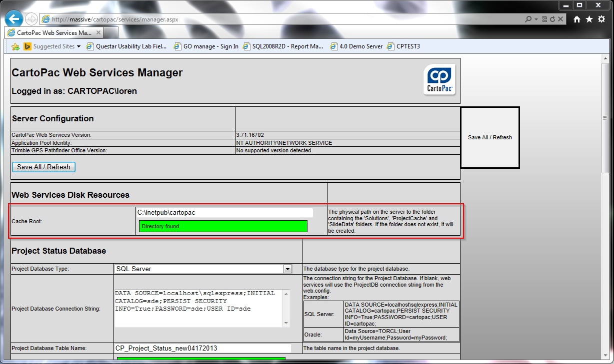Screen dimensions: 614x364
Task: Click 'CartoPac Web Services Version:' label
Action: pos(51,135)
